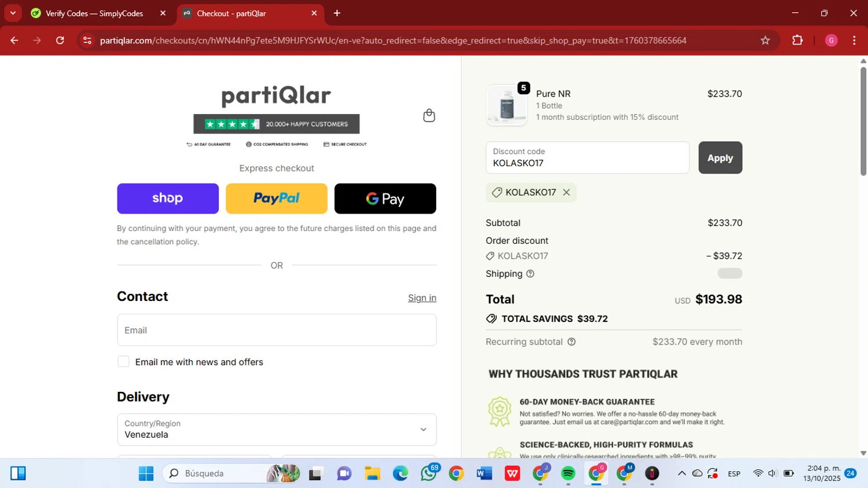Apply the discount code
This screenshot has width=868, height=488.
click(x=720, y=157)
